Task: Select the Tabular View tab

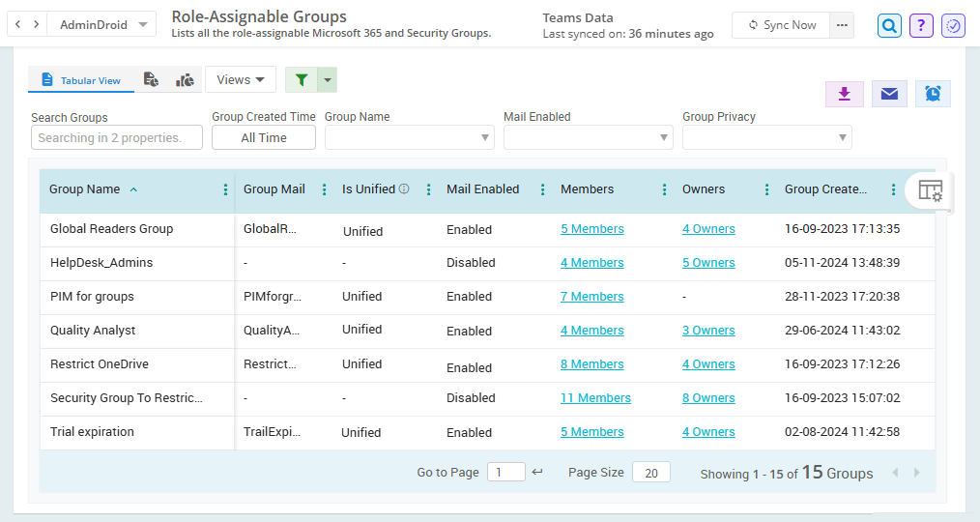Action: 81,80
